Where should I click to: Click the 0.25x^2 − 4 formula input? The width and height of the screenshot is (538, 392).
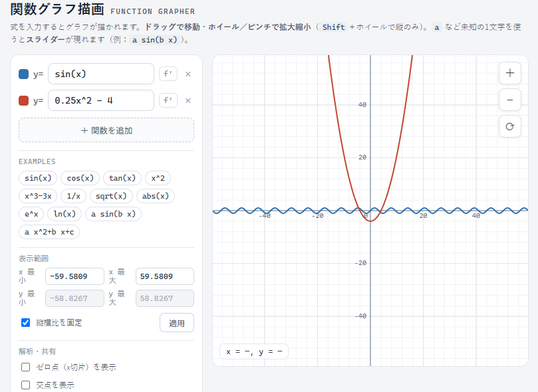pyautogui.click(x=101, y=100)
